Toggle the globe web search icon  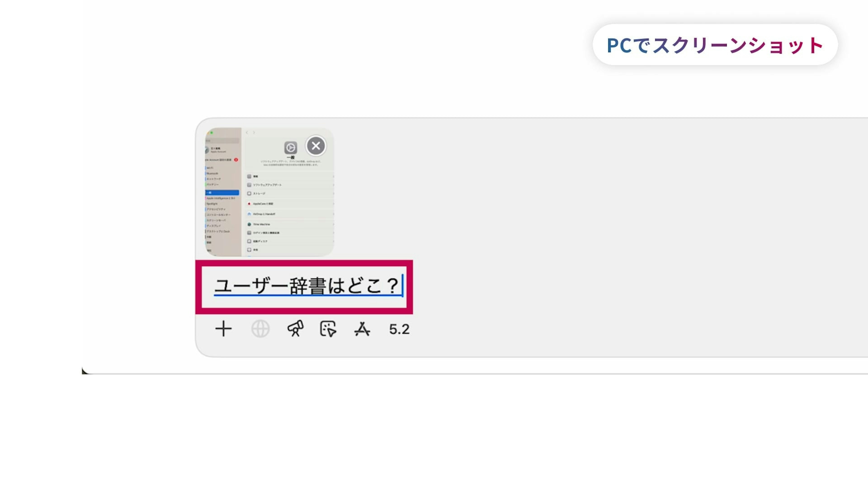pos(260,329)
